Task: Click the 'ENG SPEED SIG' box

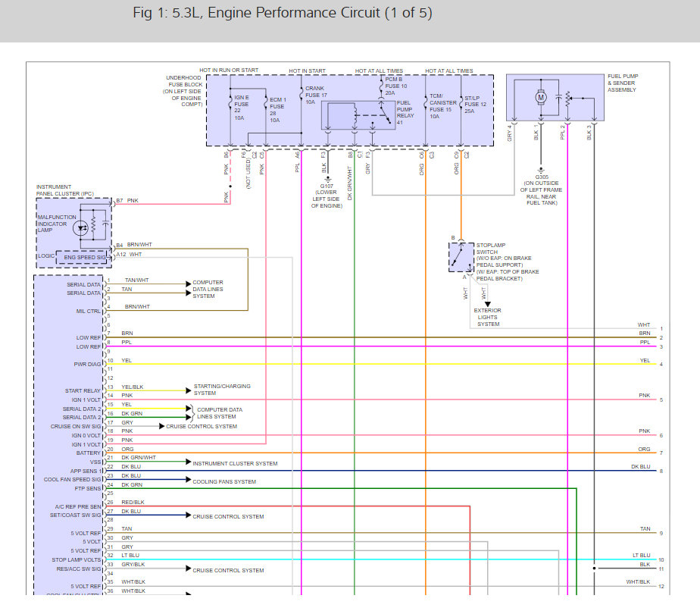Action: 83,257
